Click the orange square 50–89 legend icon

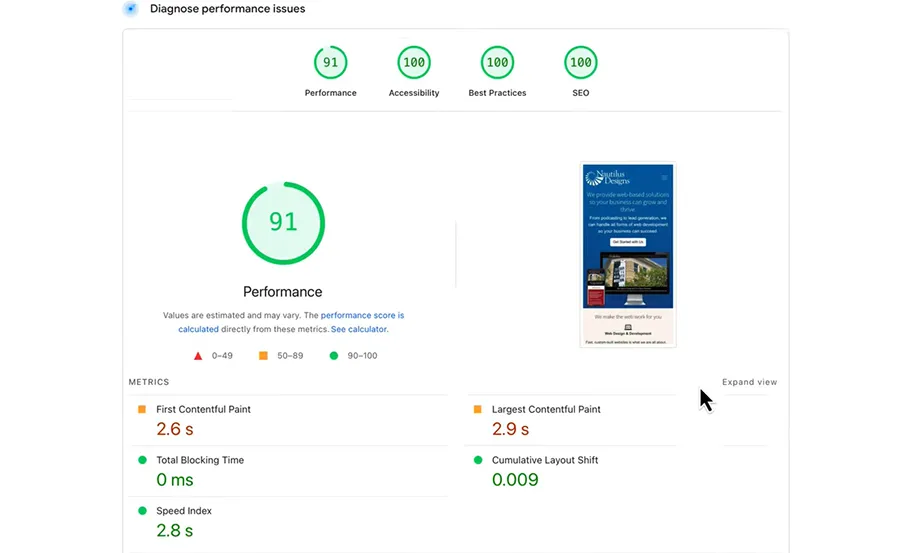pos(264,355)
